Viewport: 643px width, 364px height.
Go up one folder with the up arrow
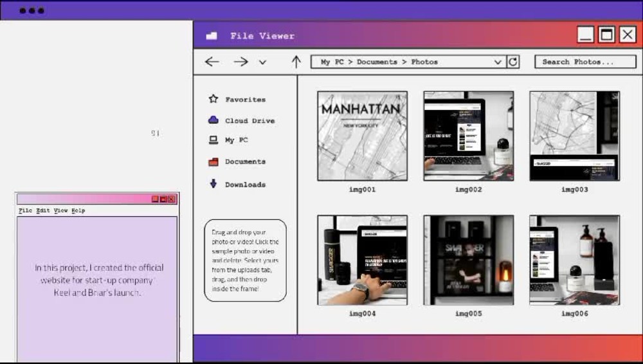[x=296, y=62]
